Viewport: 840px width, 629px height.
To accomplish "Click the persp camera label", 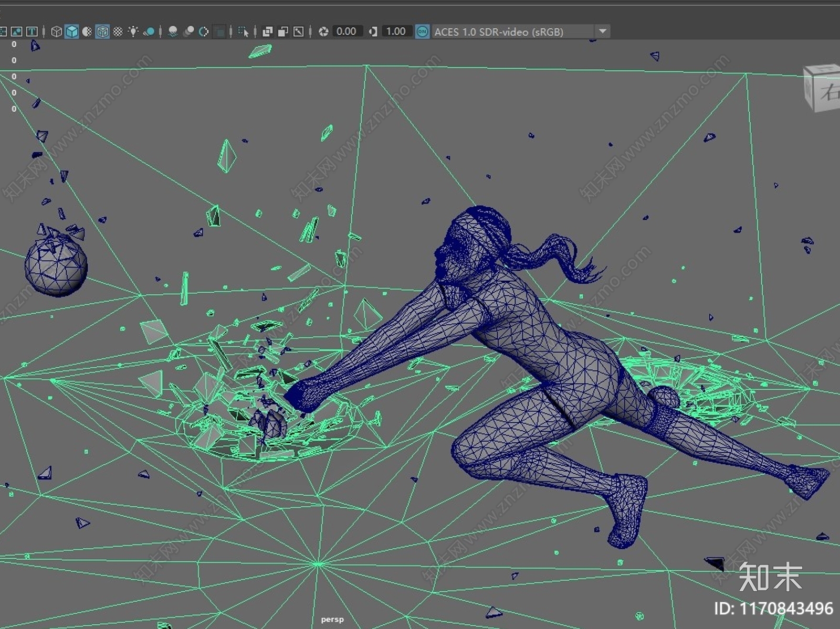I will pyautogui.click(x=332, y=620).
